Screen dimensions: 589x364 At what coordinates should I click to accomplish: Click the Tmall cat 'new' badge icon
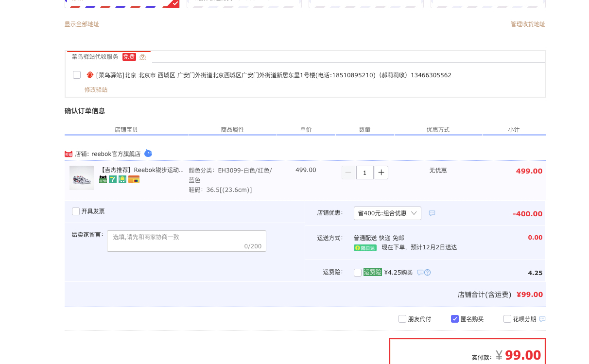coord(103,179)
